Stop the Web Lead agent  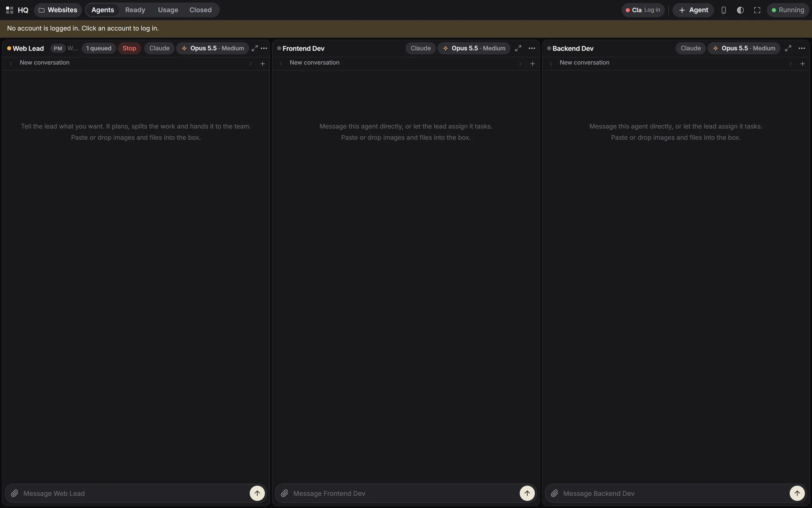[130, 48]
